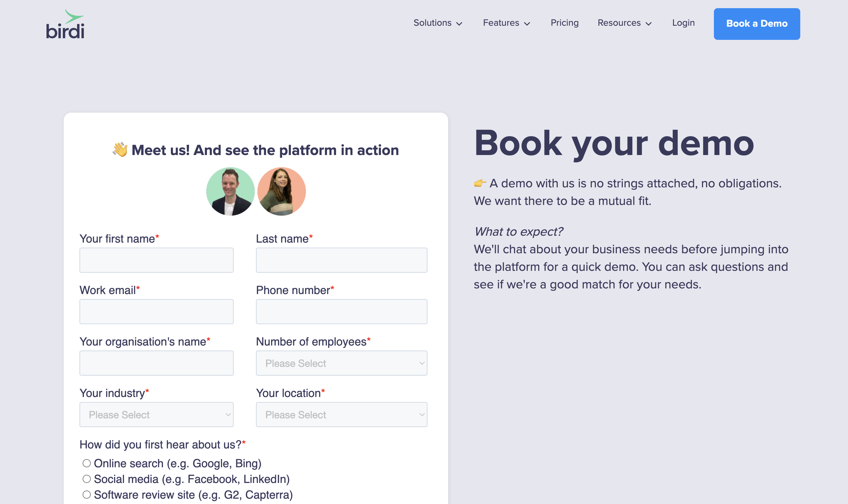Image resolution: width=848 pixels, height=504 pixels.
Task: Click the Last name input field
Action: pos(341,260)
